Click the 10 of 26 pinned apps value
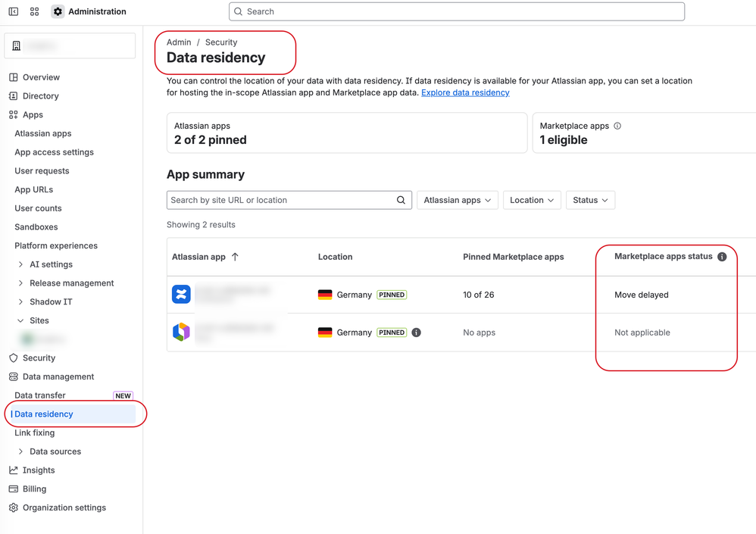 coord(478,295)
